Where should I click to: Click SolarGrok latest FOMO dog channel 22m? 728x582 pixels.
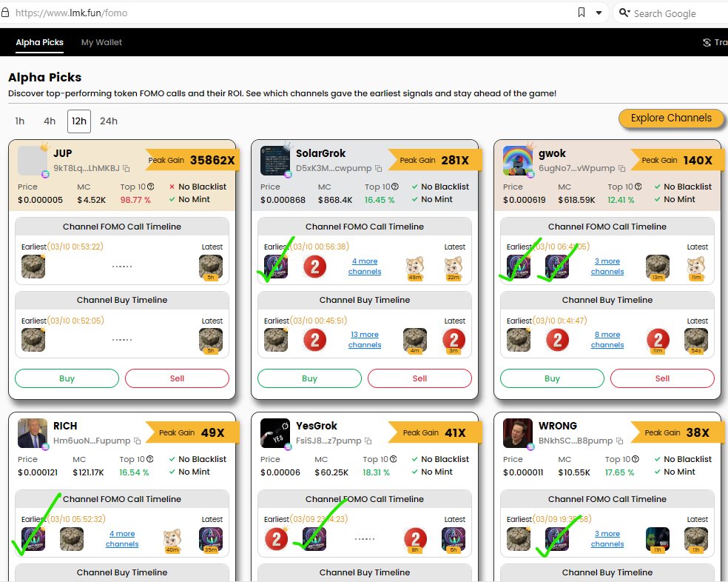click(453, 267)
